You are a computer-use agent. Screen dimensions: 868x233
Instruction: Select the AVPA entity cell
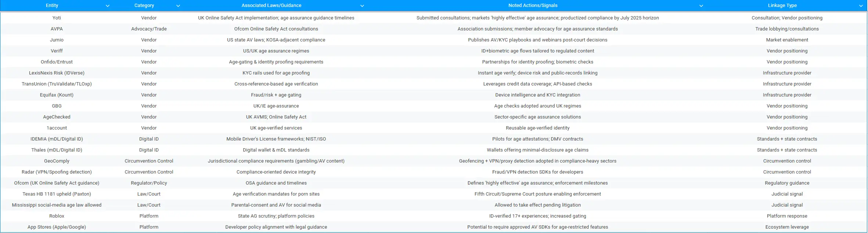(57, 29)
